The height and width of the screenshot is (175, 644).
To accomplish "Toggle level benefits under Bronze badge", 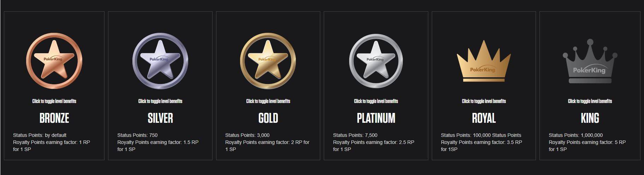I will click(54, 101).
